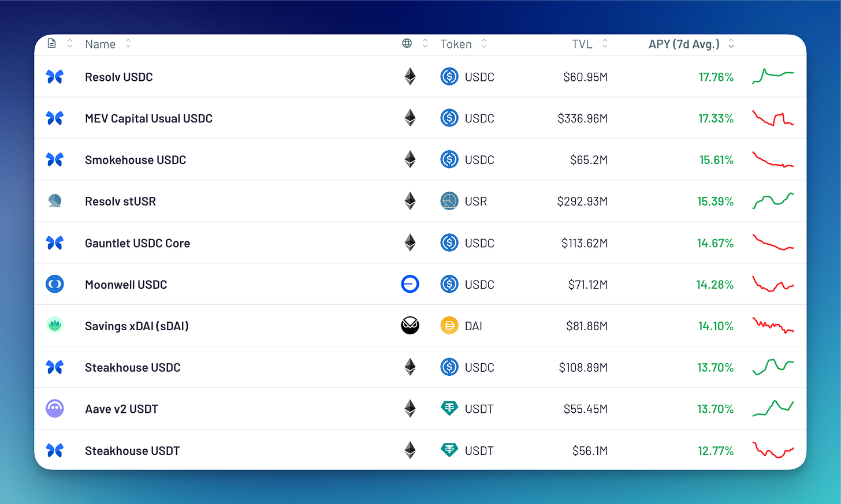
Task: Click the Ethereum chain icon in Aave v2 USDT row
Action: [410, 409]
